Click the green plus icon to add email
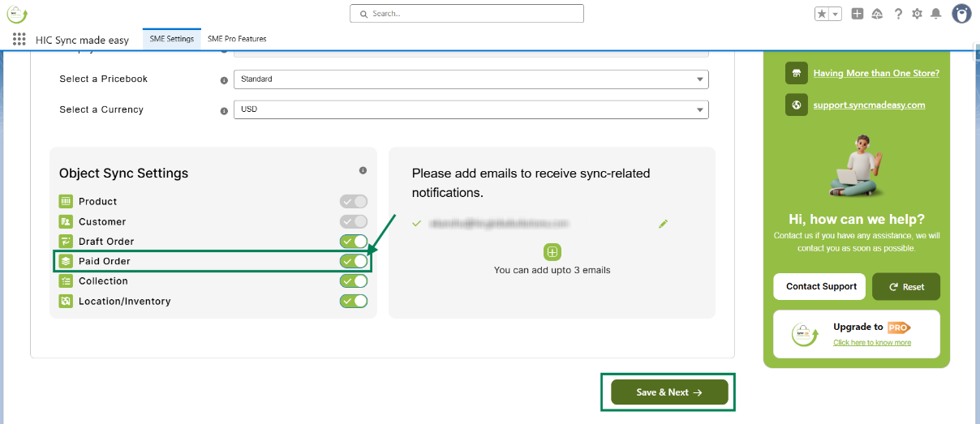This screenshot has height=424, width=980. (552, 252)
